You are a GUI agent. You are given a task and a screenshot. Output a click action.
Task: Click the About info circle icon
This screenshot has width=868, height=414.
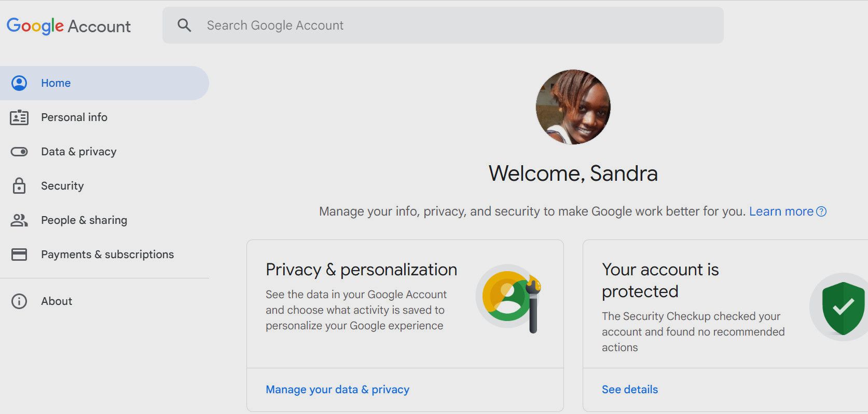click(19, 301)
